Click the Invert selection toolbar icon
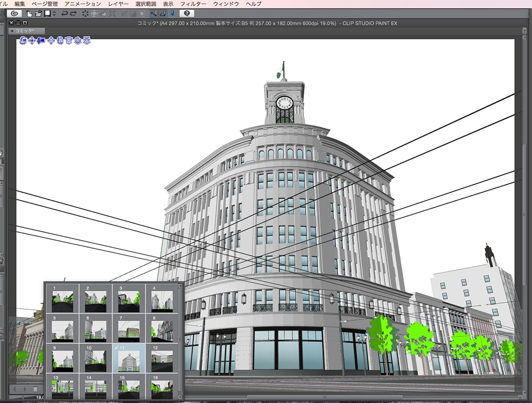 (x=133, y=14)
